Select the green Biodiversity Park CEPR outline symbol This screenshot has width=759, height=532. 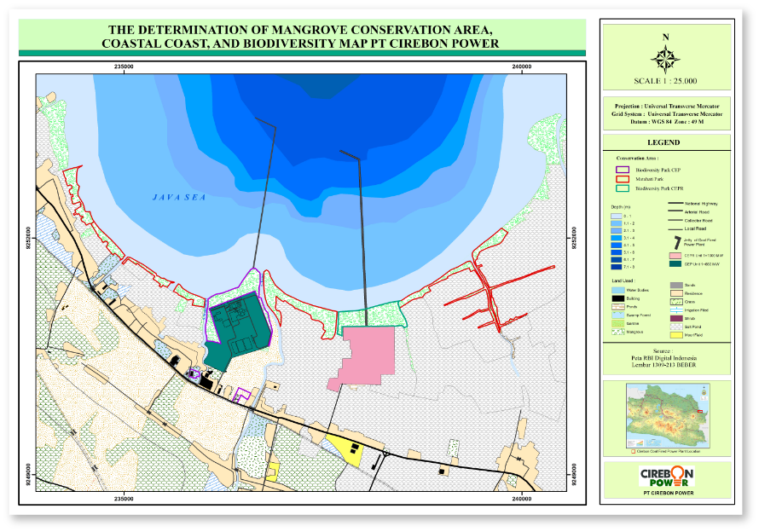622,188
